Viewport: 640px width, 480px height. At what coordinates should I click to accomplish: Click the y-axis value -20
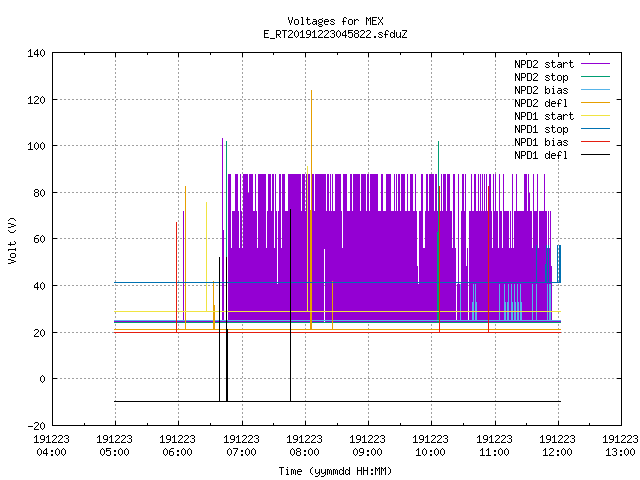[x=36, y=426]
